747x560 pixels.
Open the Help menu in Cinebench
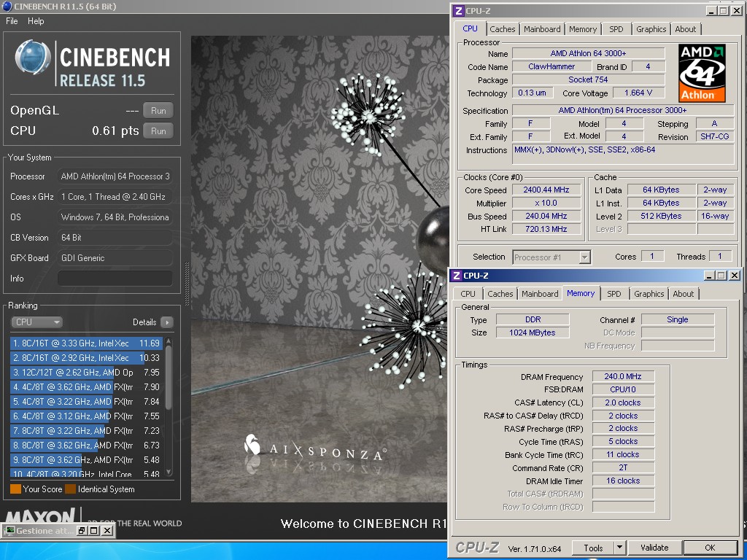pos(36,21)
